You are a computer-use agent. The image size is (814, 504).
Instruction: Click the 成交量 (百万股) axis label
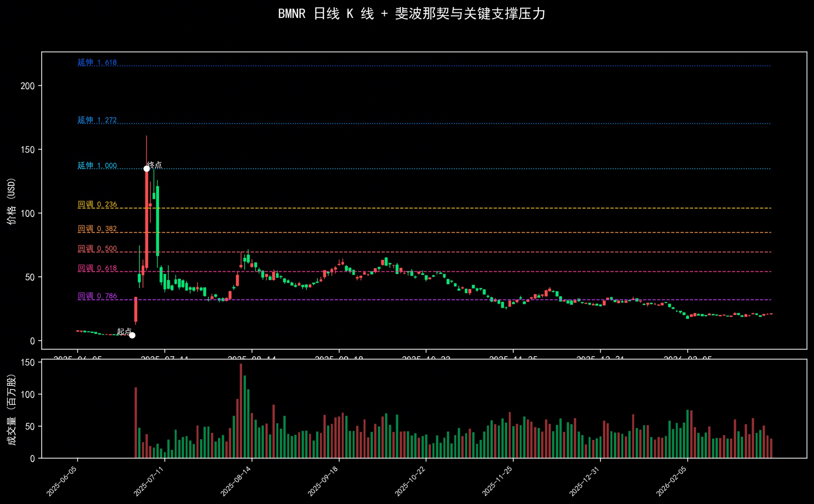11,409
